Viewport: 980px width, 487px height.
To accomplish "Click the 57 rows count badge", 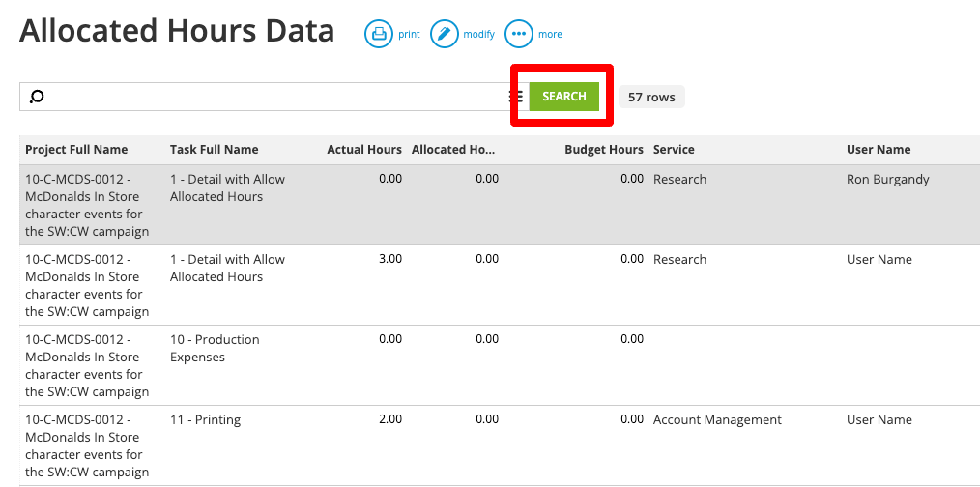I will pyautogui.click(x=651, y=97).
